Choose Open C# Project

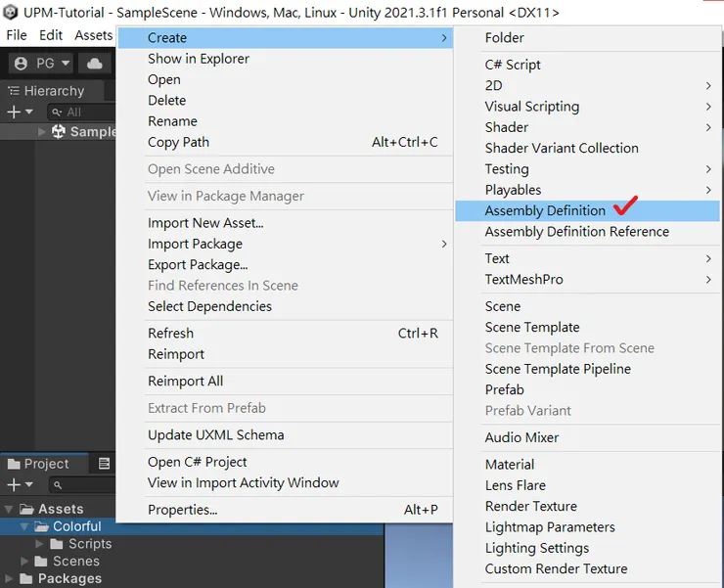click(x=285, y=462)
